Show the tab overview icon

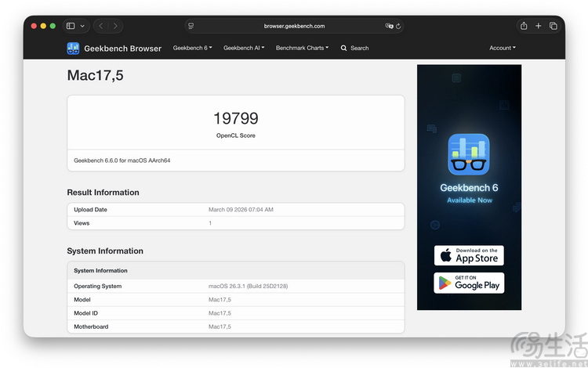[554, 26]
